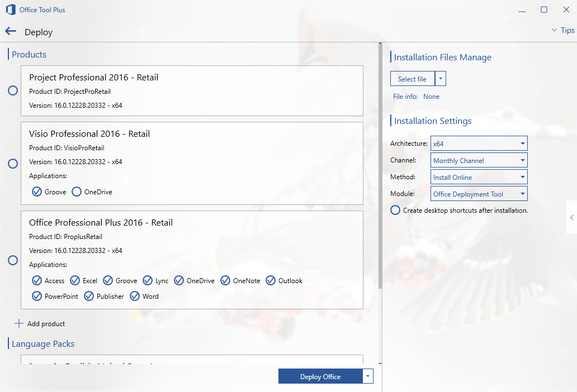This screenshot has width=577, height=392.
Task: Uncheck the Publisher application
Action: pyautogui.click(x=89, y=296)
